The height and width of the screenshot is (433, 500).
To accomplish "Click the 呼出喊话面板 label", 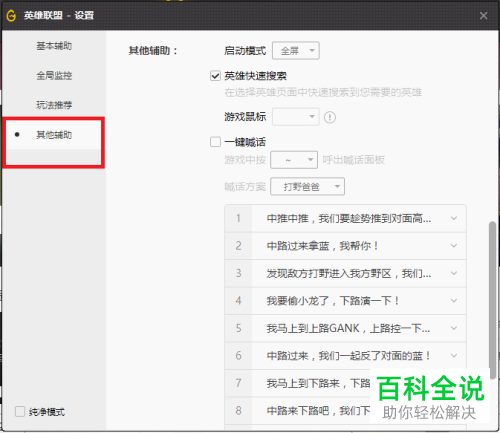I will pyautogui.click(x=353, y=160).
